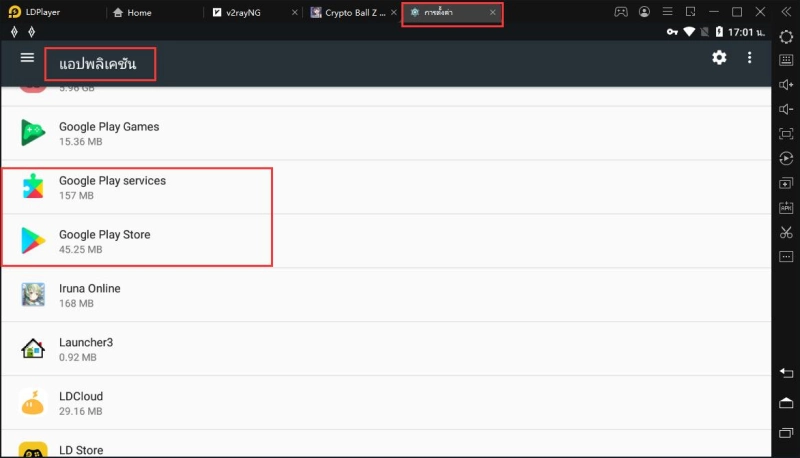Open LDPlayer gamepad controller icon
Viewport: 800px width, 458px height.
620,12
